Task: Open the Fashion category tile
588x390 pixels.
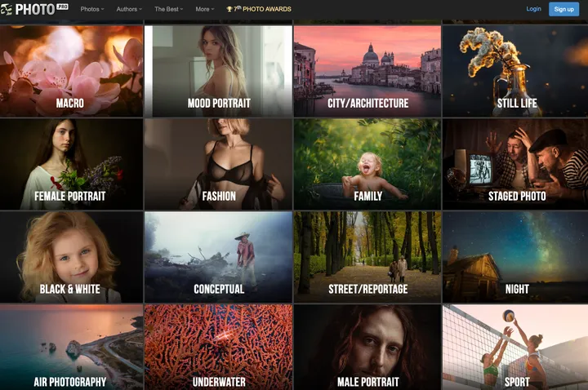Action: [218, 164]
